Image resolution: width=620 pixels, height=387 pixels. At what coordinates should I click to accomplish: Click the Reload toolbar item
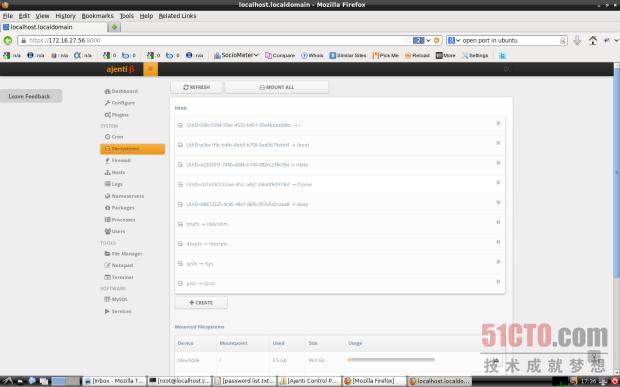(x=417, y=55)
